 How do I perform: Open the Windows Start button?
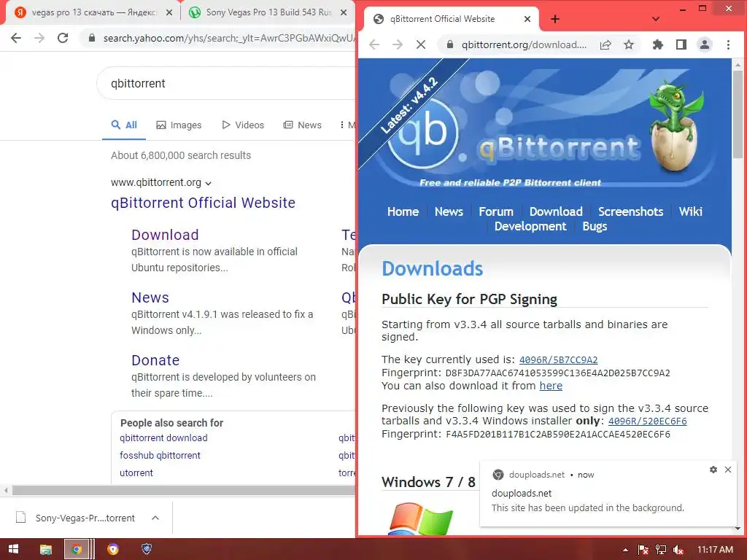point(13,550)
